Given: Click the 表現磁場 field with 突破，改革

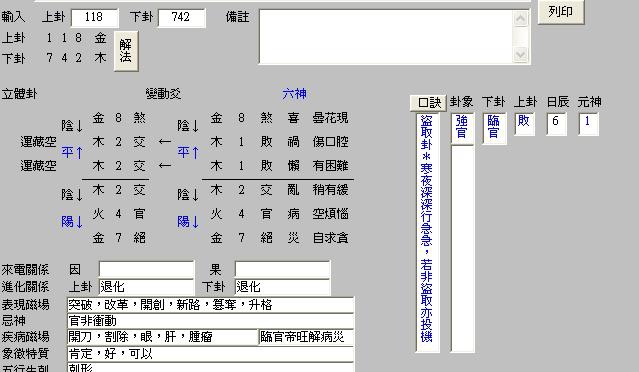Looking at the screenshot, I should tap(210, 305).
